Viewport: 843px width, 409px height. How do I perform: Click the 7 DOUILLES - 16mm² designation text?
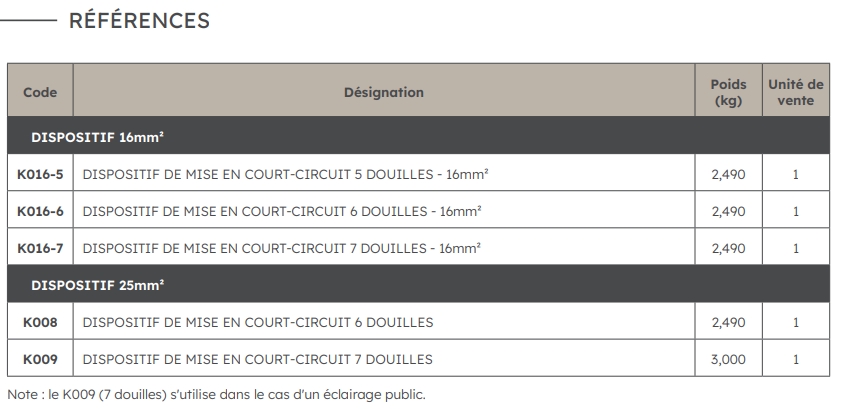tap(281, 248)
